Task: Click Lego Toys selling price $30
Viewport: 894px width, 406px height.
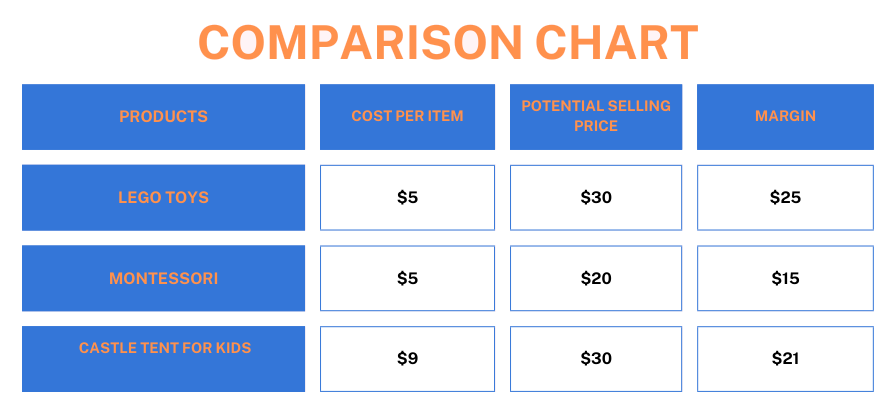Action: click(596, 198)
